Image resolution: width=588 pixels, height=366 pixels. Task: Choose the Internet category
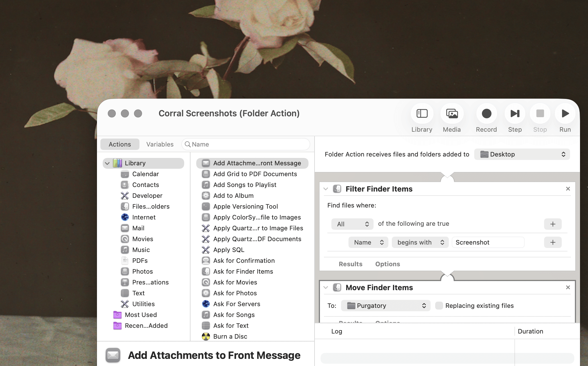click(x=144, y=217)
